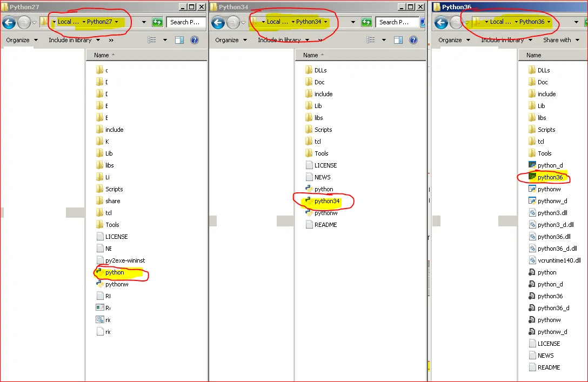This screenshot has width=588, height=382.
Task: Toggle preview pane in Python34 window
Action: click(x=398, y=40)
